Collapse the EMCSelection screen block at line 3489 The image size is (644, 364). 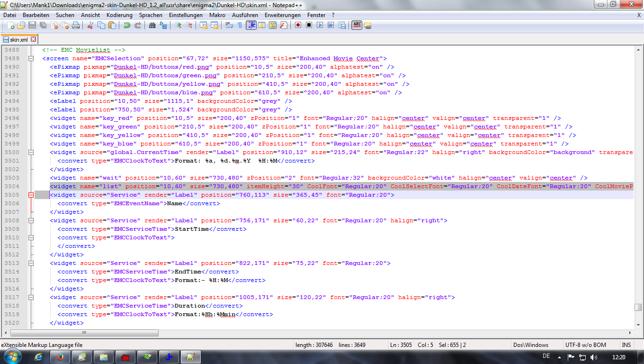pyautogui.click(x=31, y=59)
